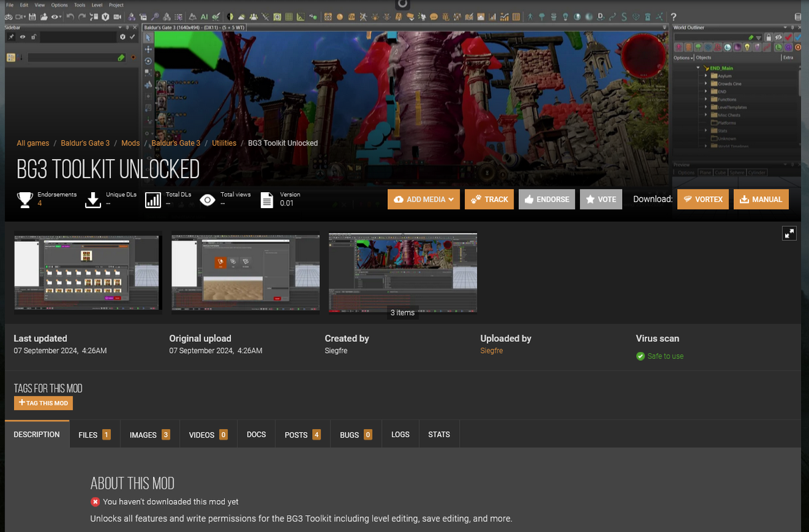The image size is (809, 532).
Task: Toggle the blue checkmark in World Outliner
Action: coord(798,37)
